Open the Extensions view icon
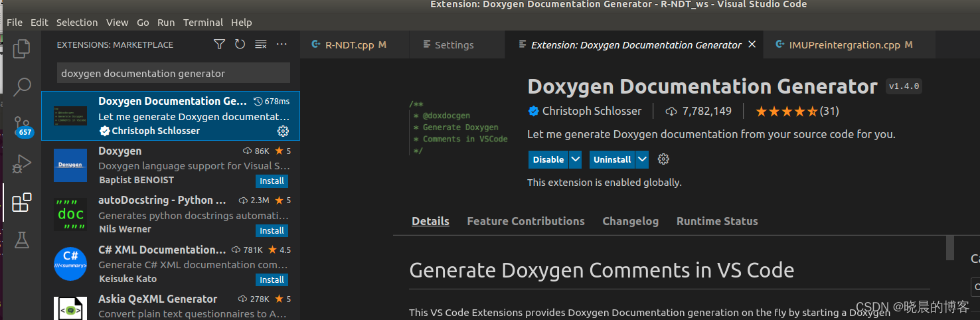The width and height of the screenshot is (980, 320). point(22,202)
